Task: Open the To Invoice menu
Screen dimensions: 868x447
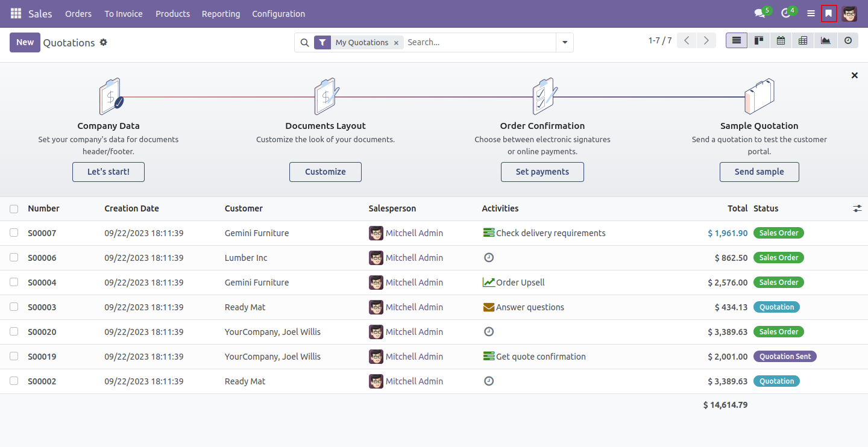Action: [124, 13]
